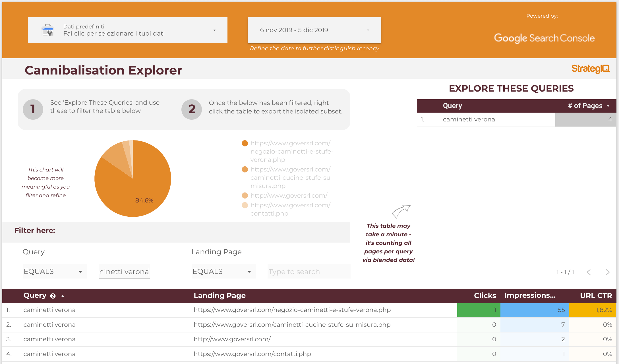619x364 pixels.
Task: Click the contatti.php legend label
Action: [x=290, y=209]
